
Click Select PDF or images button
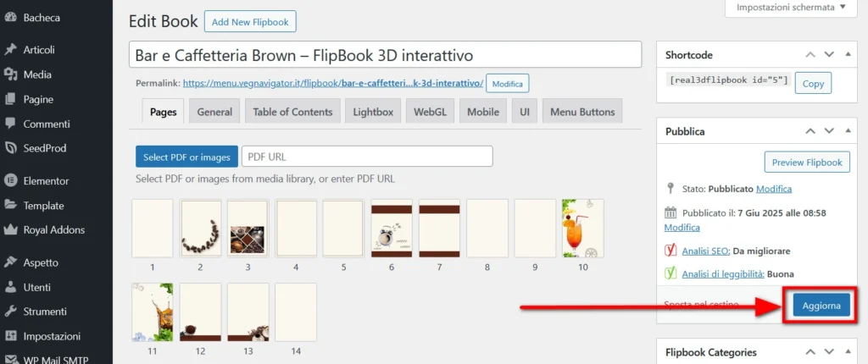186,157
